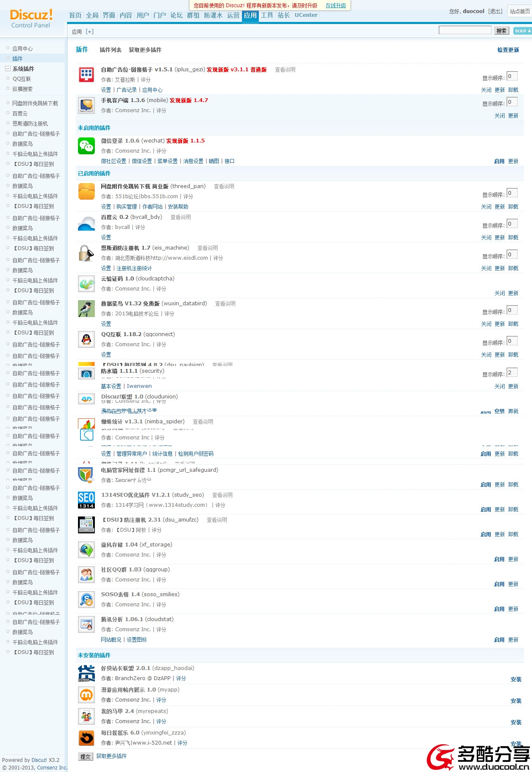This screenshot has height=772, width=532.
Task: Click the 漫游应用帖内展示 plugin icon
Action: [86, 695]
